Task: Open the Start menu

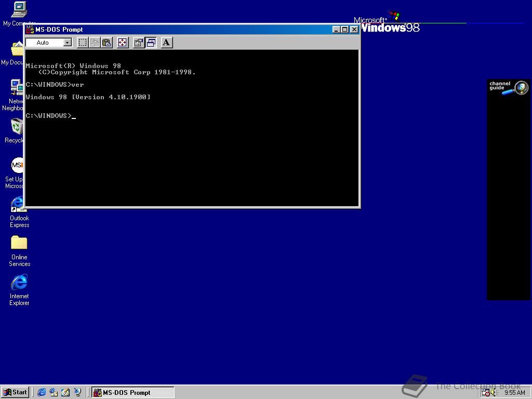Action: (15, 393)
